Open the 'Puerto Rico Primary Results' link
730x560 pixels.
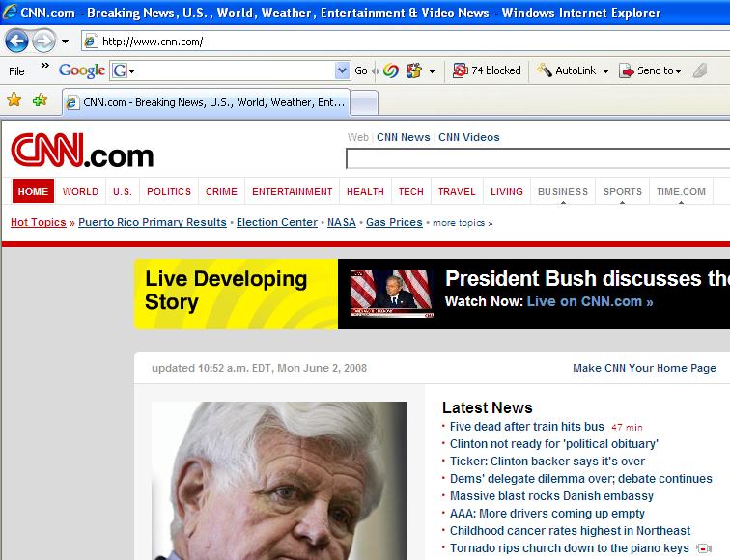tap(153, 222)
